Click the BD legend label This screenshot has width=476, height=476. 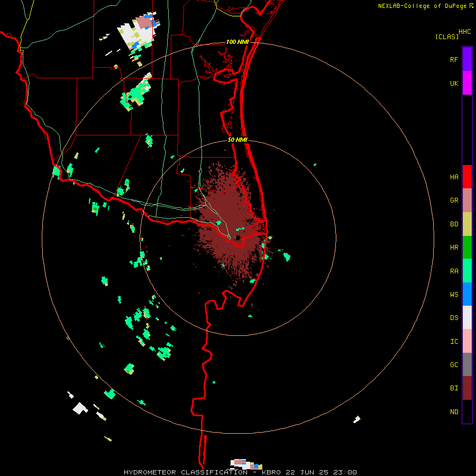tap(454, 224)
